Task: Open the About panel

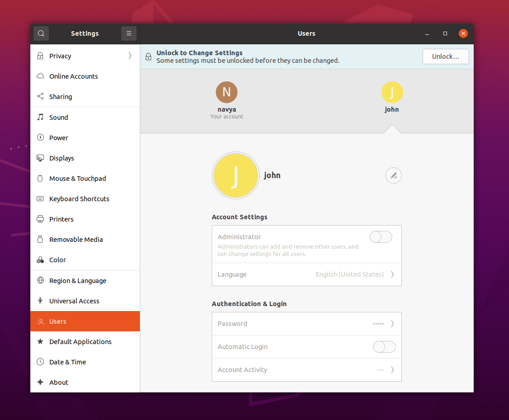Action: (x=85, y=382)
